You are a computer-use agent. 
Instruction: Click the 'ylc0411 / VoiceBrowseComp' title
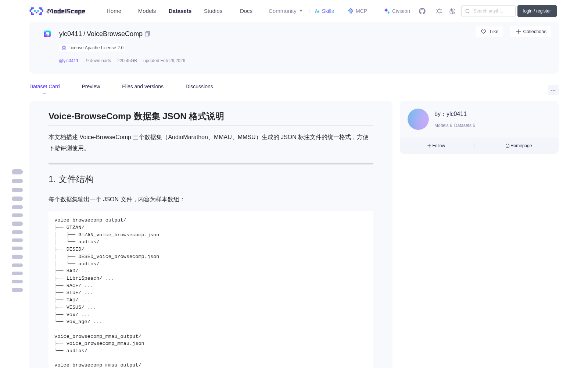(x=101, y=34)
